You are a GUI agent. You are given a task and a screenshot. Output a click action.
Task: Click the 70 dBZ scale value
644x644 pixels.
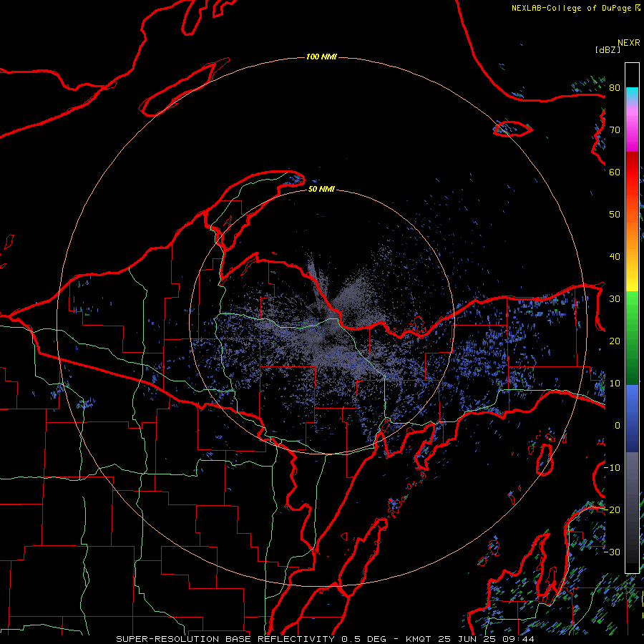coord(615,130)
